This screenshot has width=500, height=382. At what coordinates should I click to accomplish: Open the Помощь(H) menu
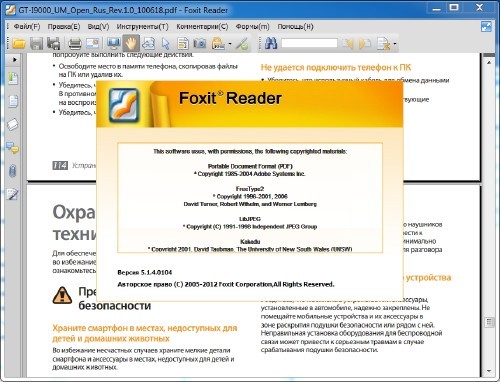295,27
